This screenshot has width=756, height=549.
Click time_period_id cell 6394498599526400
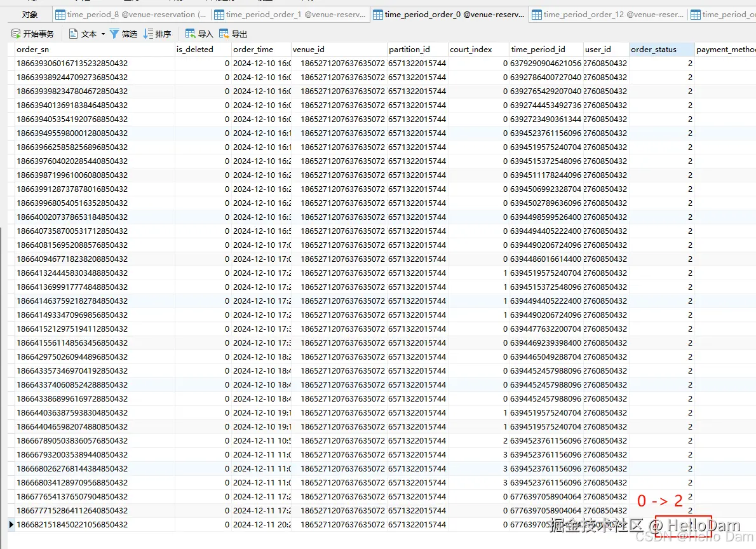click(546, 217)
